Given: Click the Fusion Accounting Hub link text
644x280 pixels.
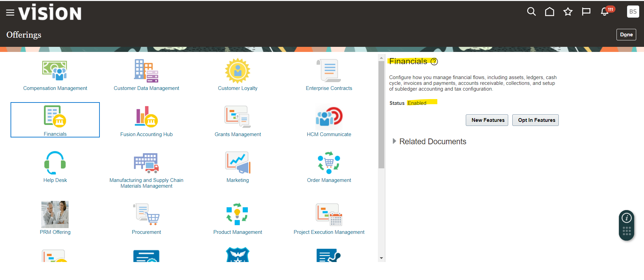Looking at the screenshot, I should pos(146,134).
